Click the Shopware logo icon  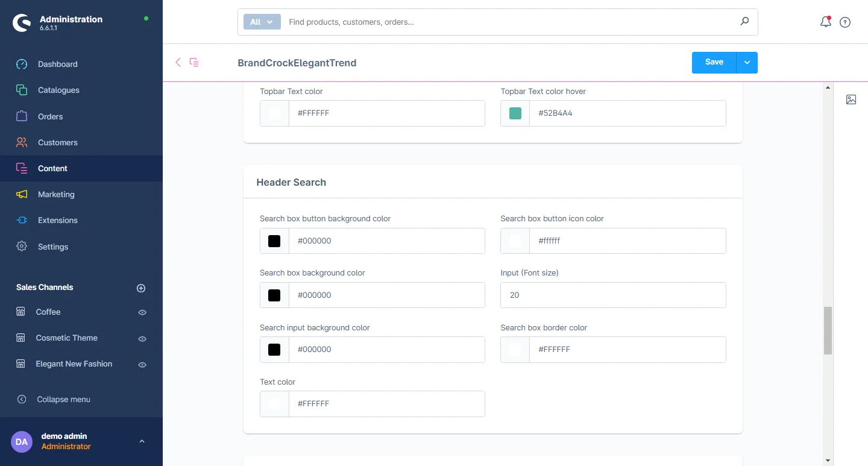click(22, 23)
